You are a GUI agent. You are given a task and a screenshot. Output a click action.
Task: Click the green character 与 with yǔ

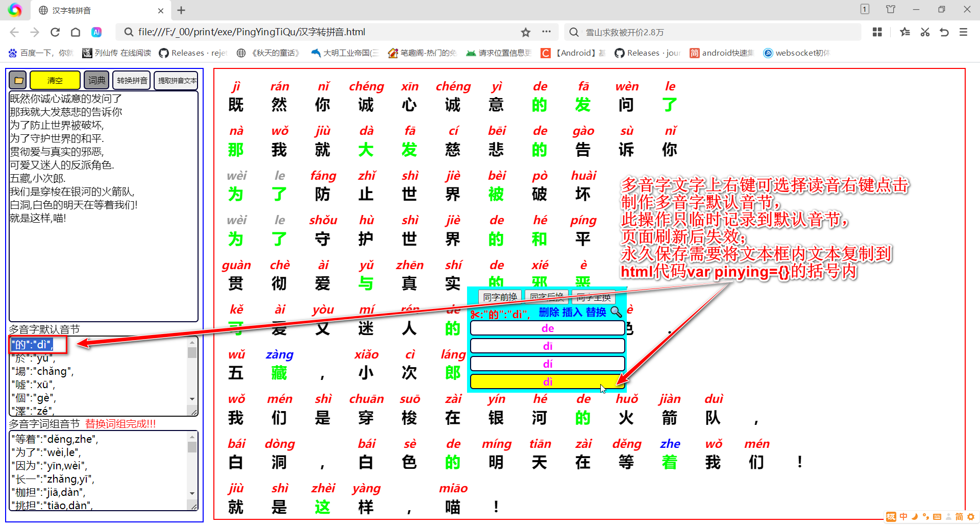click(x=365, y=283)
